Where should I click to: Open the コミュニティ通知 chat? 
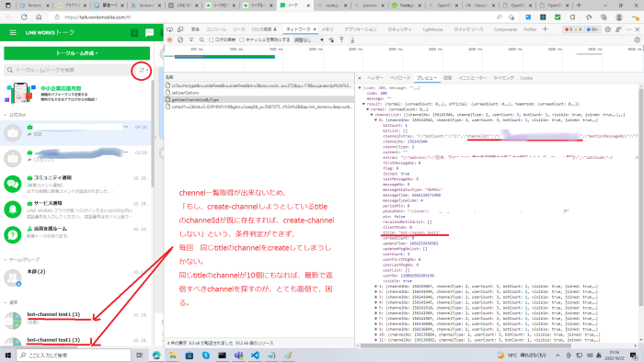pyautogui.click(x=76, y=184)
